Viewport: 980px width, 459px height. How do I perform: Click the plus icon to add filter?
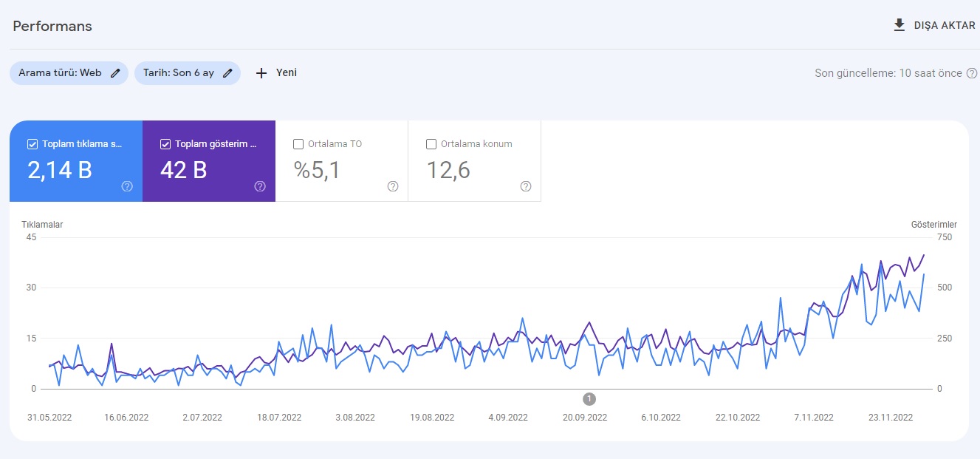click(x=261, y=73)
